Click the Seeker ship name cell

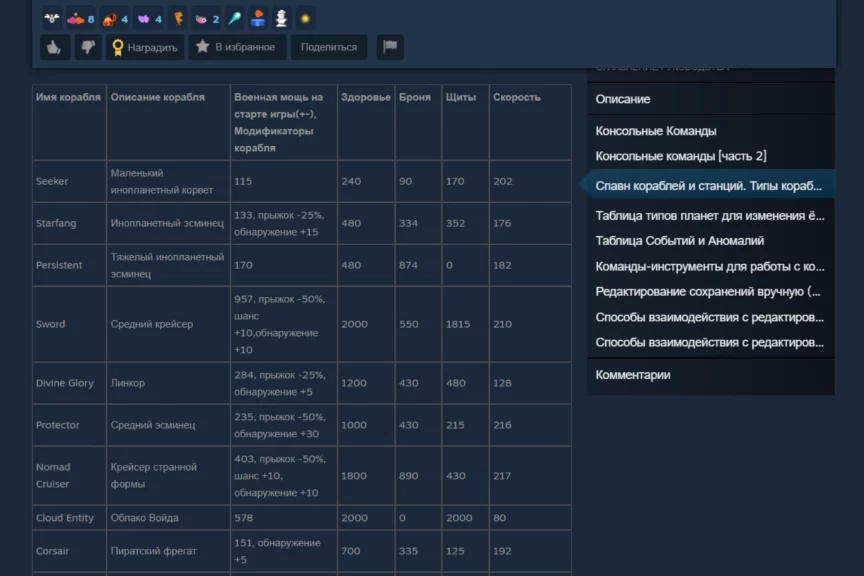52,182
